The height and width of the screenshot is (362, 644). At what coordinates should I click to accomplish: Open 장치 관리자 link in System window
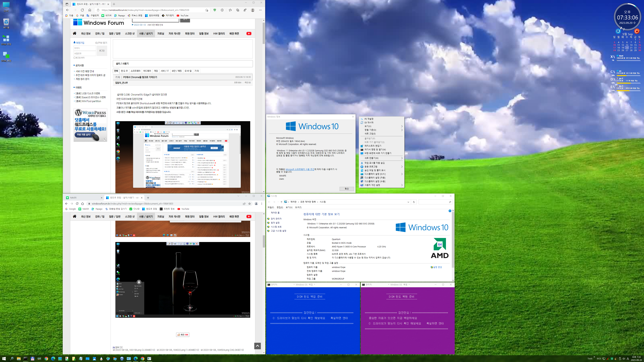[x=276, y=219]
